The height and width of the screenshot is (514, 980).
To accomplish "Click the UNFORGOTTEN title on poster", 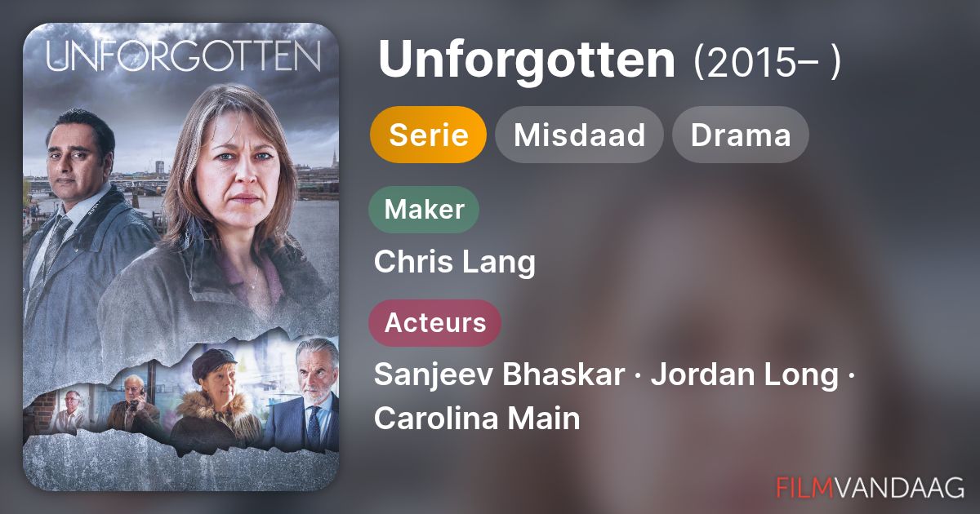I will 183,56.
